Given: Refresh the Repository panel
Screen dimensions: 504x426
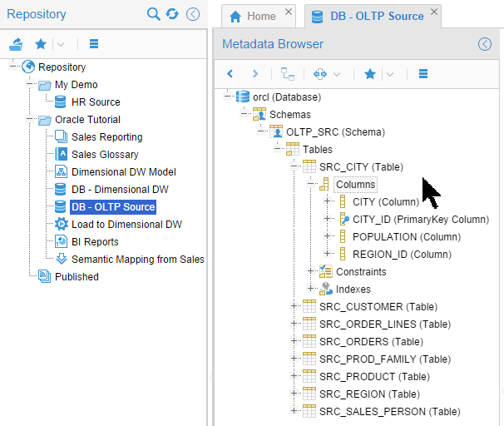Looking at the screenshot, I should click(172, 14).
